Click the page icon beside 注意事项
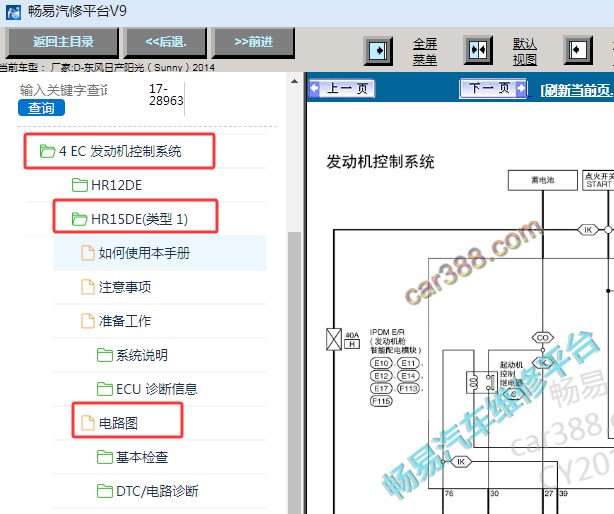Screen dimensions: 614x514 pos(87,287)
